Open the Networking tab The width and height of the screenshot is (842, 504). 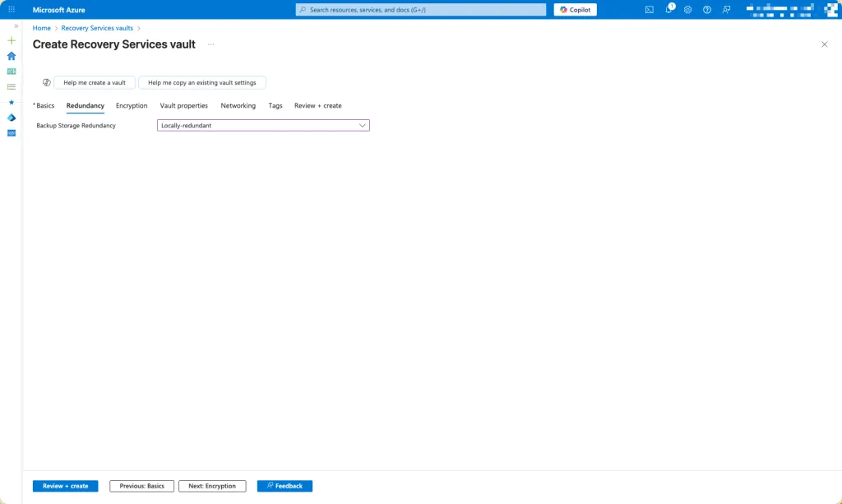point(238,106)
